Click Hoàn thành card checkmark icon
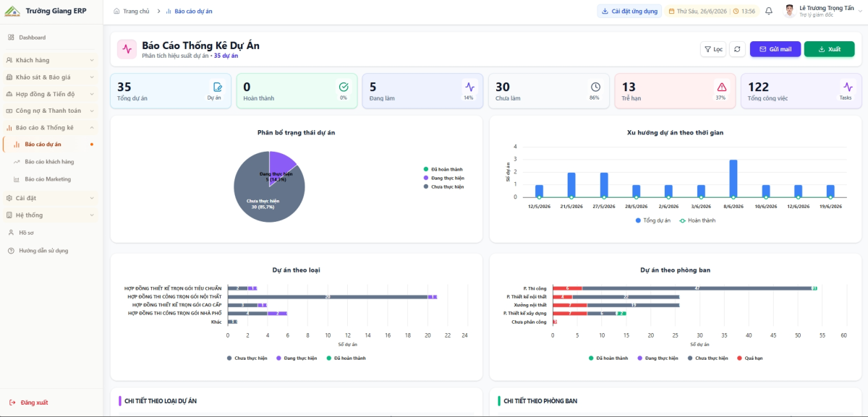 (344, 87)
